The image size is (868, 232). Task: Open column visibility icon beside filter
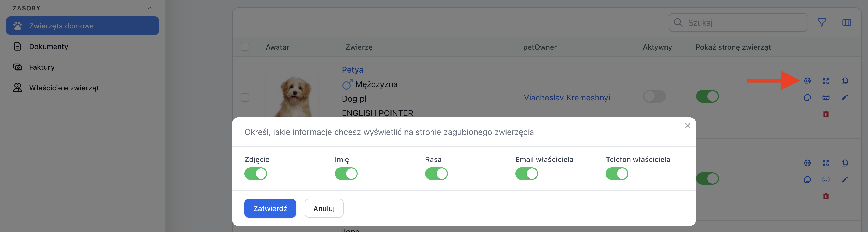coord(847,22)
